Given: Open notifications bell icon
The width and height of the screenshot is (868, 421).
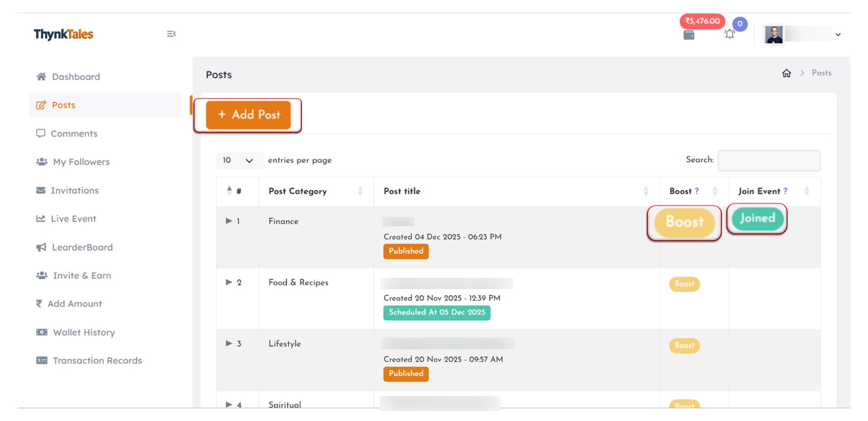Looking at the screenshot, I should [x=729, y=34].
